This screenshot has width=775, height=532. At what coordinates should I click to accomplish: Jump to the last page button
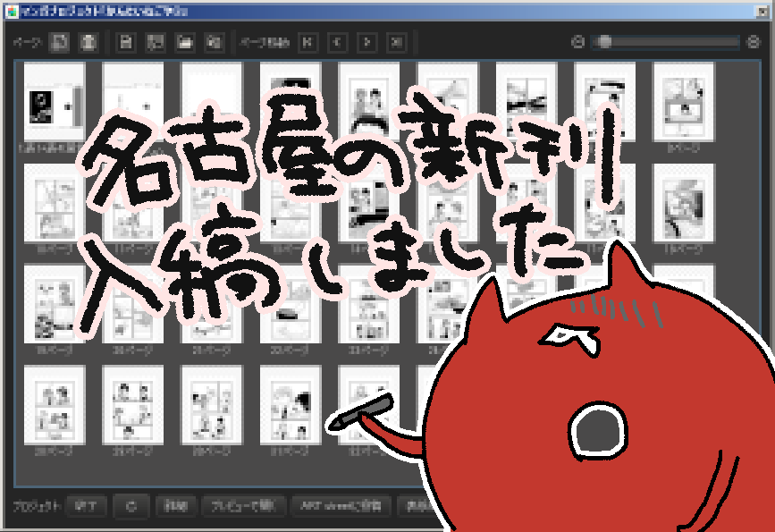point(396,43)
